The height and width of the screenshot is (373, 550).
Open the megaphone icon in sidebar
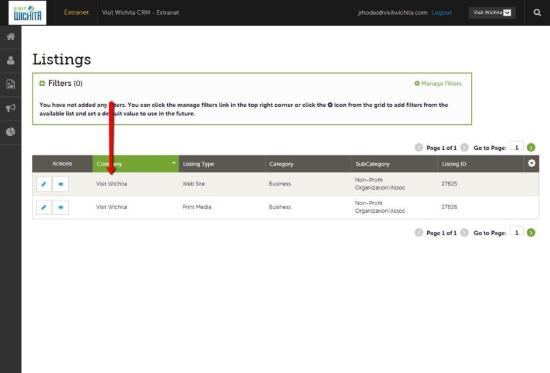click(11, 108)
